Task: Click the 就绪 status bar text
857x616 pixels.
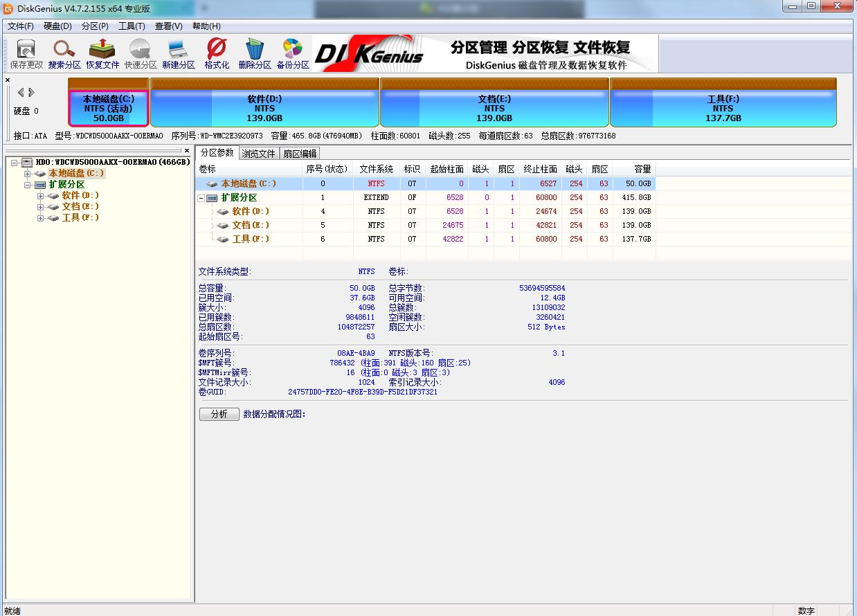Action: tap(12, 610)
